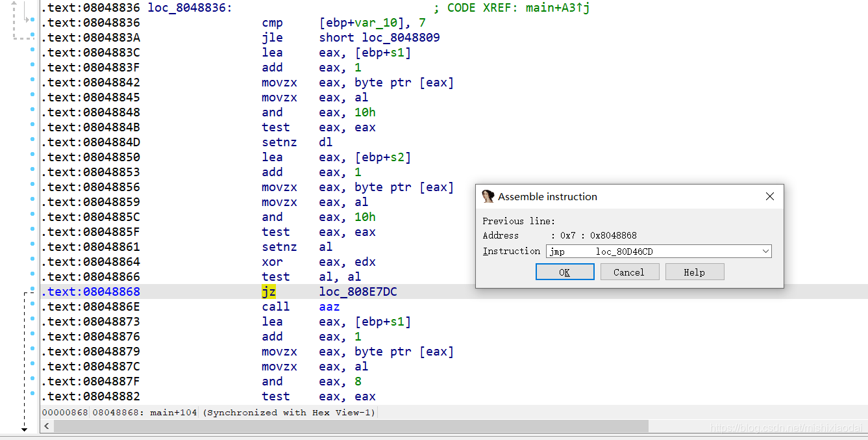Click jle short loc_8048809 operand

pyautogui.click(x=379, y=38)
